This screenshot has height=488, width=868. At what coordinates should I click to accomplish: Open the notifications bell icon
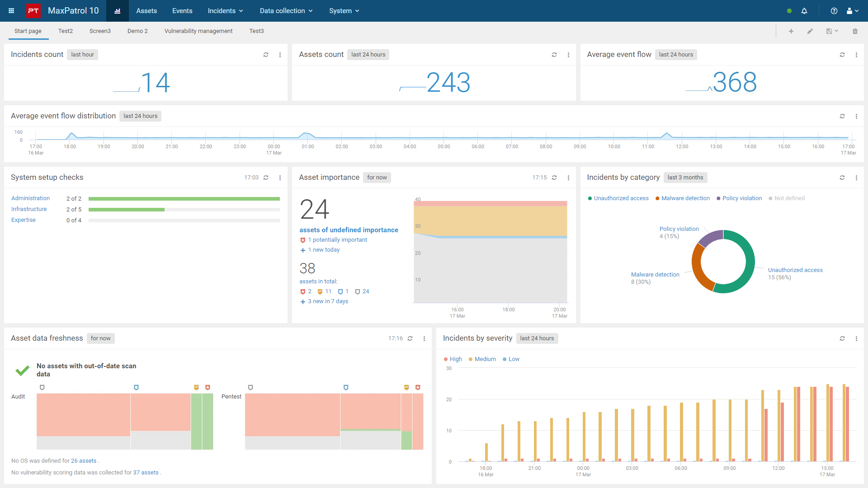tap(804, 11)
